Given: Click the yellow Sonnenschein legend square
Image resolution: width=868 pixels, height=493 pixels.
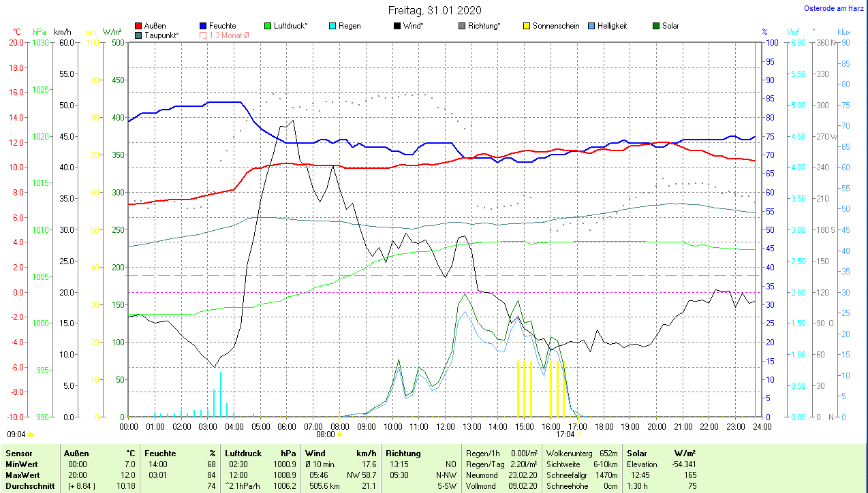Looking at the screenshot, I should (x=527, y=26).
